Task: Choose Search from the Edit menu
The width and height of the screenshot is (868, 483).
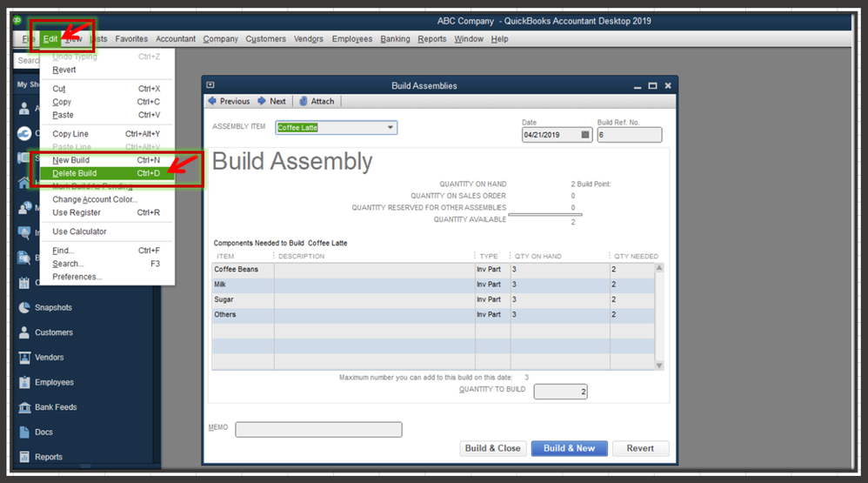Action: [106, 264]
